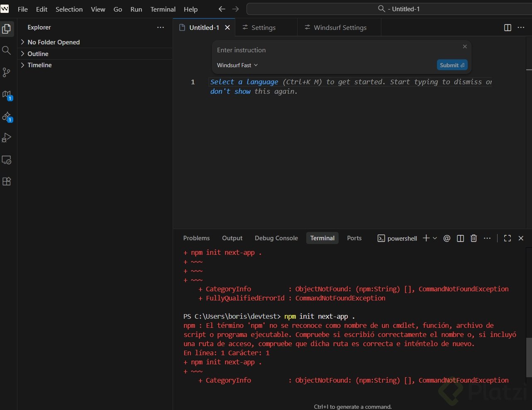Open the Terminal menu in menu bar
532x410 pixels.
coord(163,9)
